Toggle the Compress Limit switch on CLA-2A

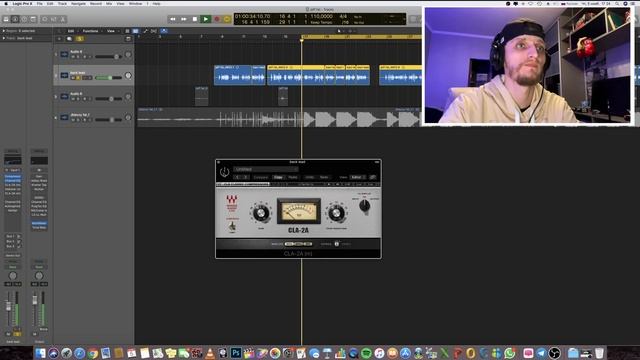coord(232,227)
